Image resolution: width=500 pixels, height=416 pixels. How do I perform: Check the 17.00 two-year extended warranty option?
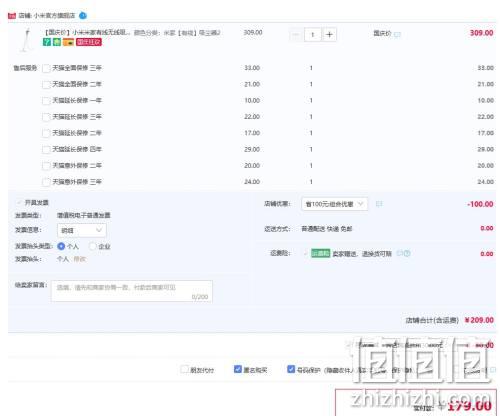(x=46, y=134)
